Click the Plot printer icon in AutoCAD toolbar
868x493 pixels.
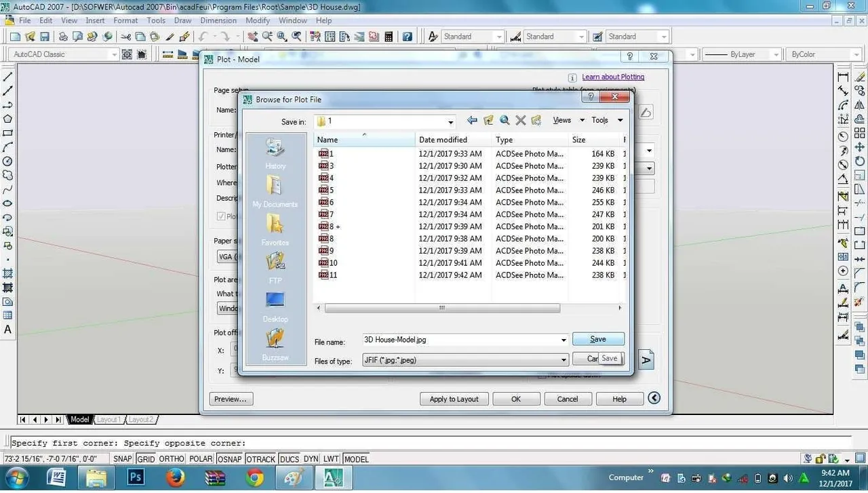point(63,37)
